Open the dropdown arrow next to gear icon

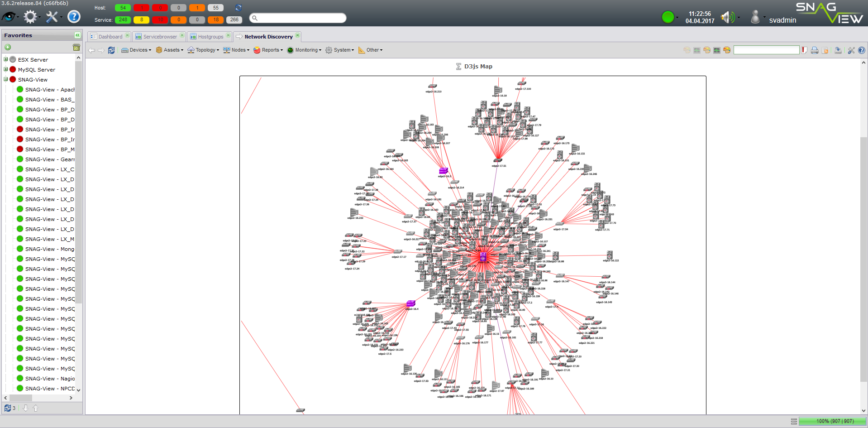pyautogui.click(x=39, y=18)
